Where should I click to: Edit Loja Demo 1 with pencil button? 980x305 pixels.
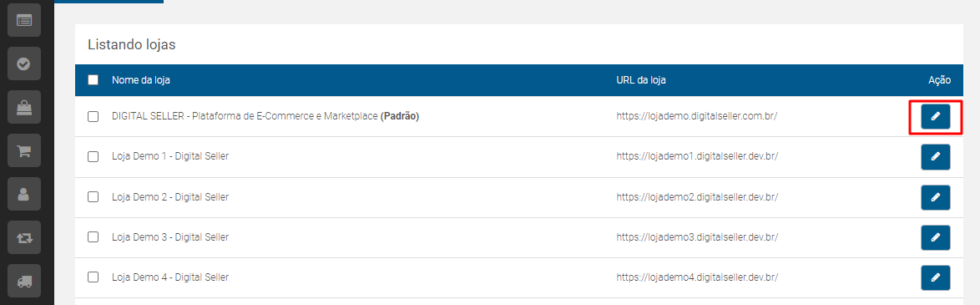[935, 157]
